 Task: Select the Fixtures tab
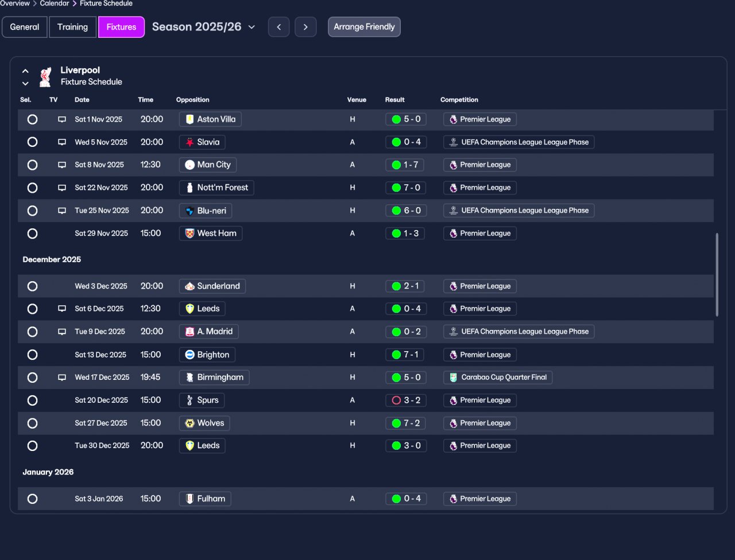(121, 27)
